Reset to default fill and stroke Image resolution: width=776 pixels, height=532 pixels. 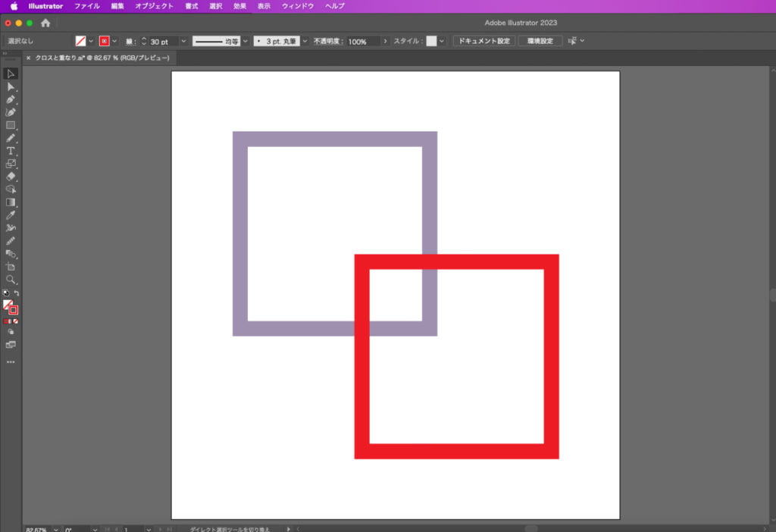(6, 293)
